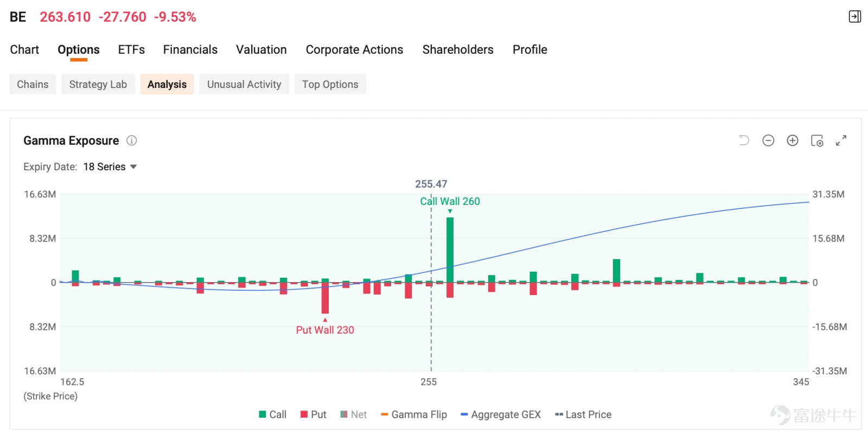Open the Financials tab
This screenshot has height=435, width=868.
pyautogui.click(x=190, y=49)
